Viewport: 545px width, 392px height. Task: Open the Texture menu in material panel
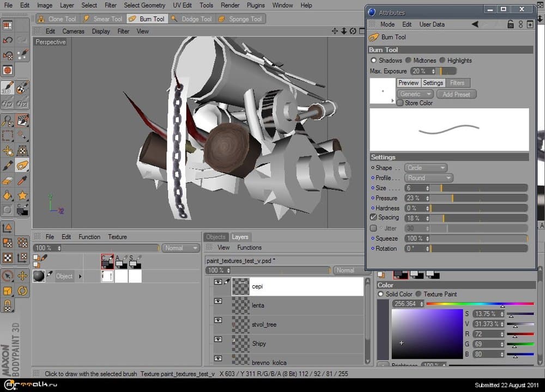point(117,237)
